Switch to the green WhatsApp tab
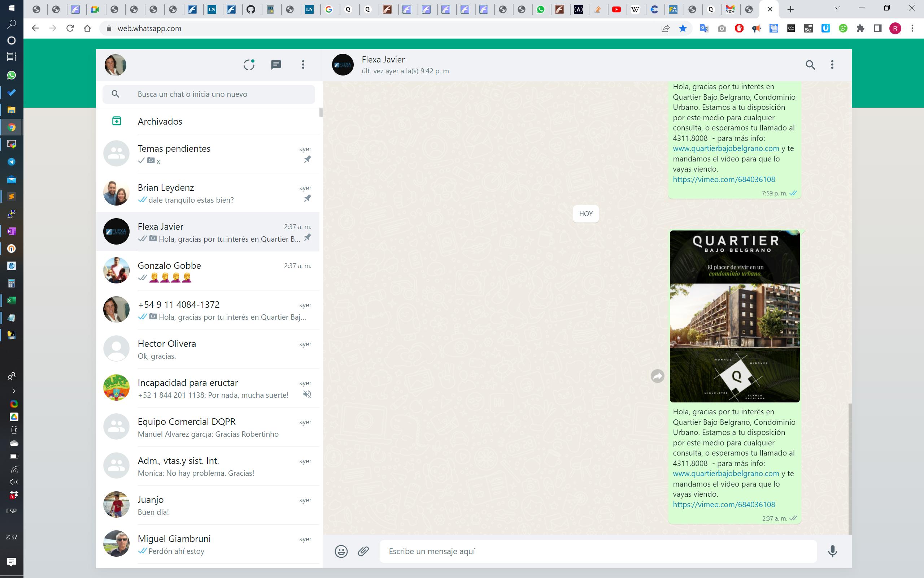The height and width of the screenshot is (578, 924). pos(541,9)
